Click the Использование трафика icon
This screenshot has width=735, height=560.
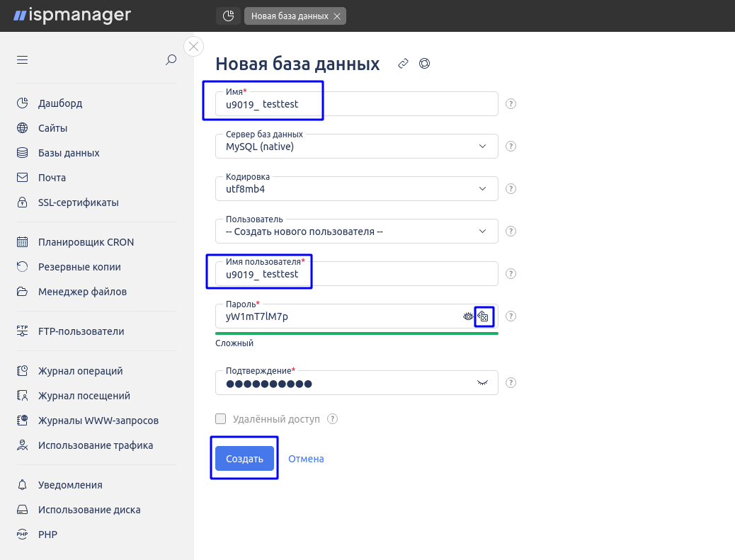(x=22, y=445)
